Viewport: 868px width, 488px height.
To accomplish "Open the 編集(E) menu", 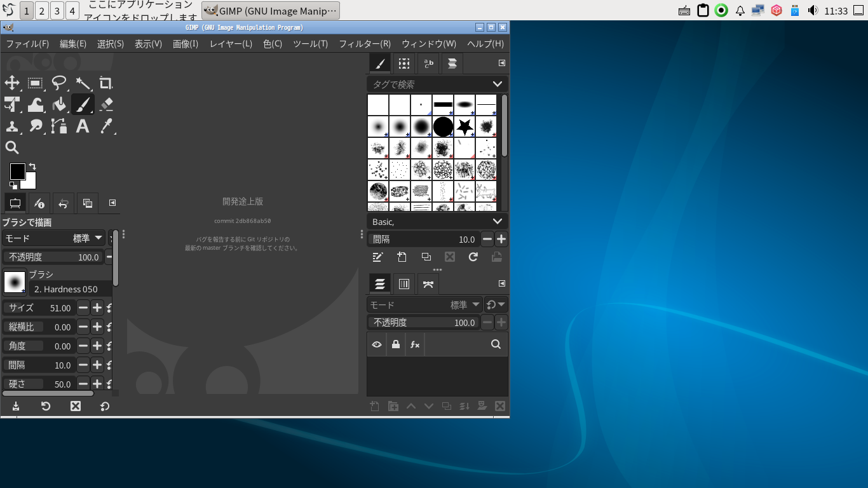I will (x=73, y=44).
